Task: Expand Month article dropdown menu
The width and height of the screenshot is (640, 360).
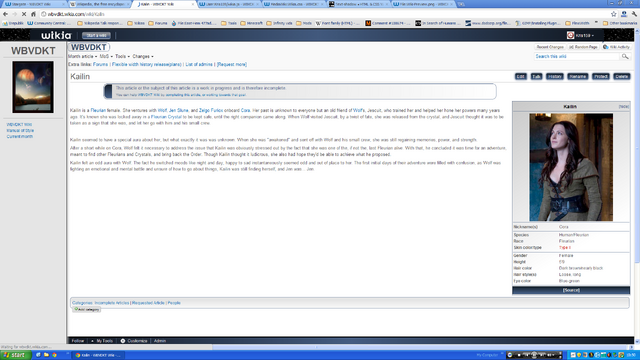Action: [x=82, y=56]
